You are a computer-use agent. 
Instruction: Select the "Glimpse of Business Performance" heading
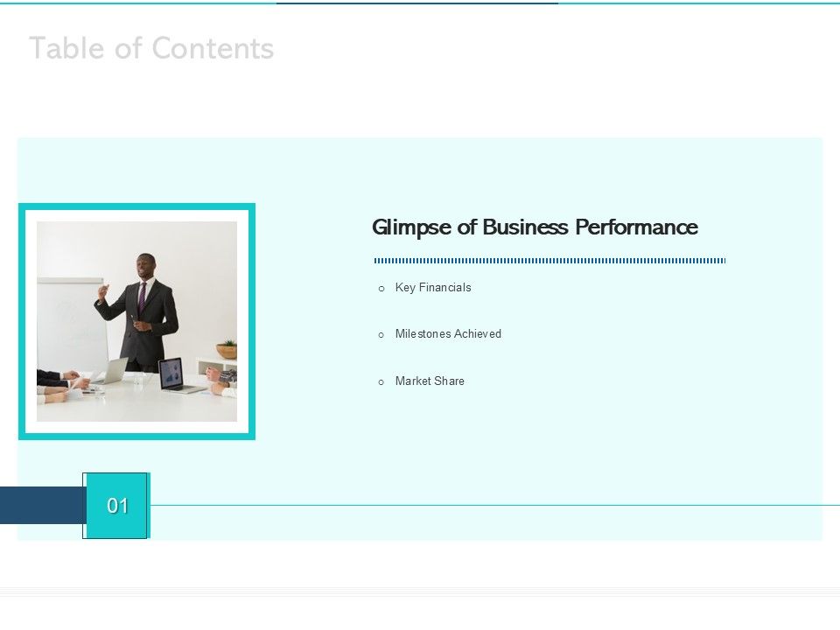coord(535,227)
